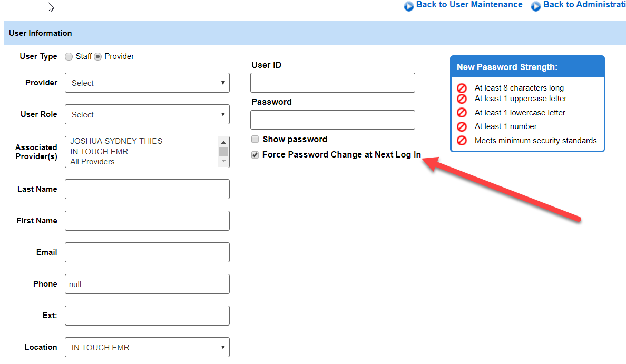The image size is (626, 364).
Task: Enable the Show password checkbox
Action: point(255,140)
